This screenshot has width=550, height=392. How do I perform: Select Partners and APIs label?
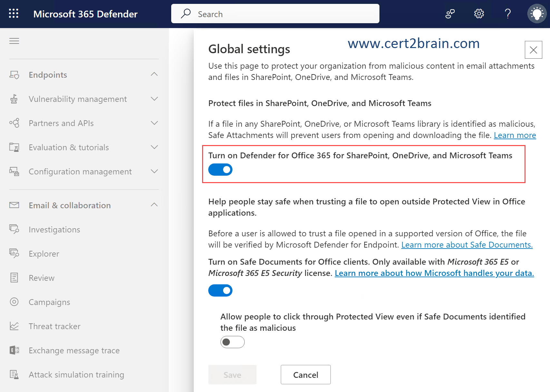click(x=61, y=123)
